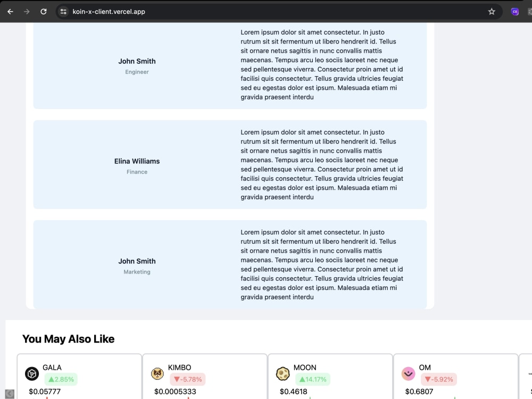Screen dimensions: 532x399
Task: Click the Engineer role label
Action: (x=137, y=72)
